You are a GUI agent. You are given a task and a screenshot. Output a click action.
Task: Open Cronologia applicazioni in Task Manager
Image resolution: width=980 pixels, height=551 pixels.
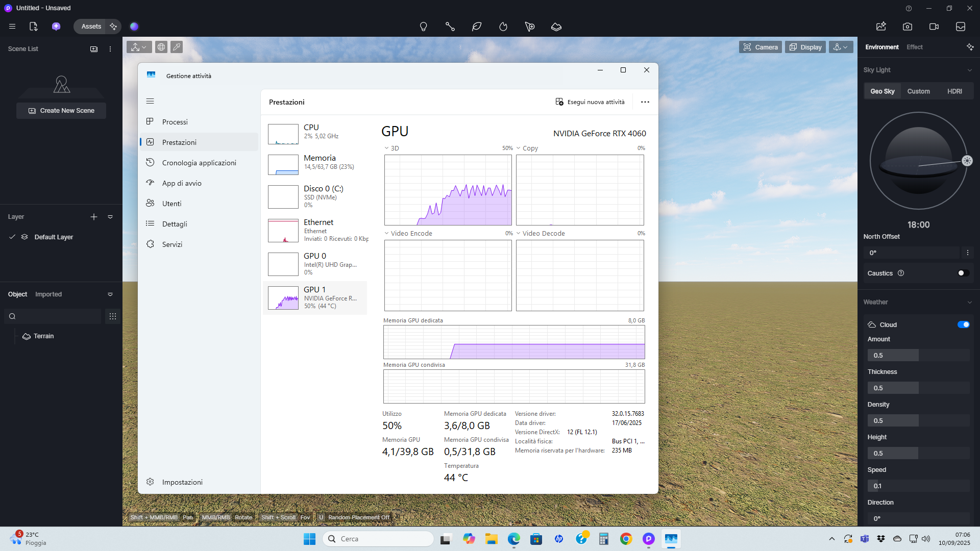(x=199, y=163)
